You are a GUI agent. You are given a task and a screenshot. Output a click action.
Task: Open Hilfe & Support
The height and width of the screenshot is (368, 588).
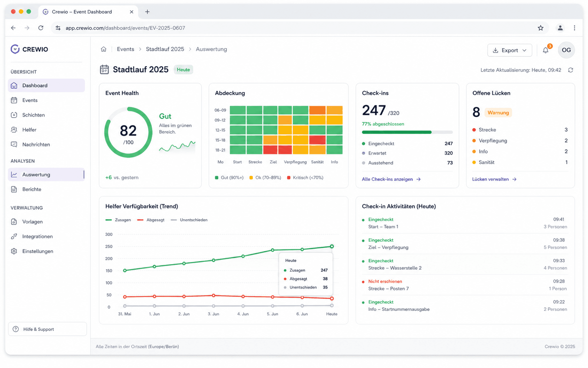(47, 329)
